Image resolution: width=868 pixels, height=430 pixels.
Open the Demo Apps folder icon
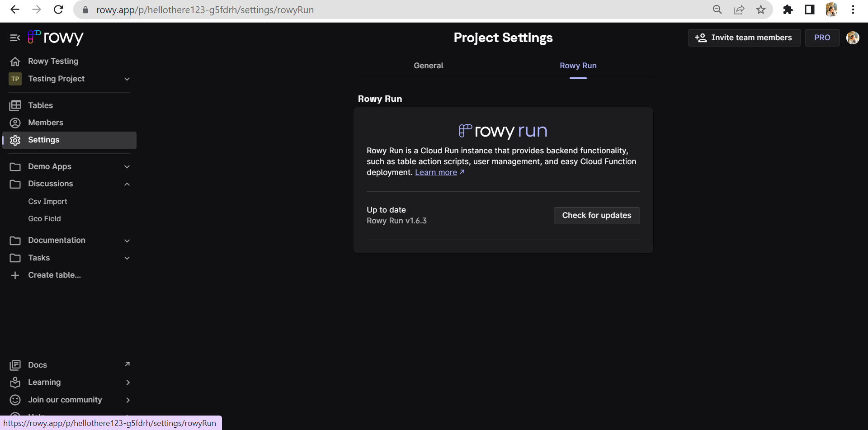[x=15, y=166]
